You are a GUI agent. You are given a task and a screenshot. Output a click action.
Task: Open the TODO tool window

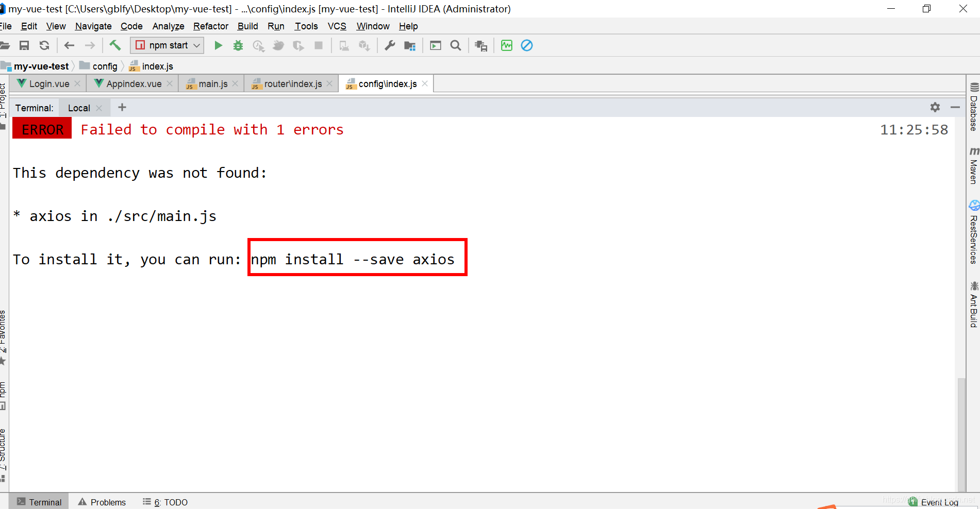point(165,502)
